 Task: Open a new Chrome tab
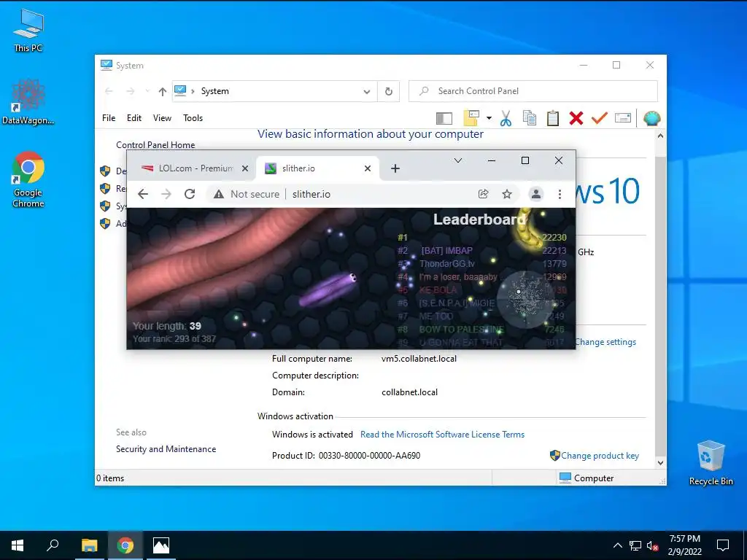pos(395,168)
